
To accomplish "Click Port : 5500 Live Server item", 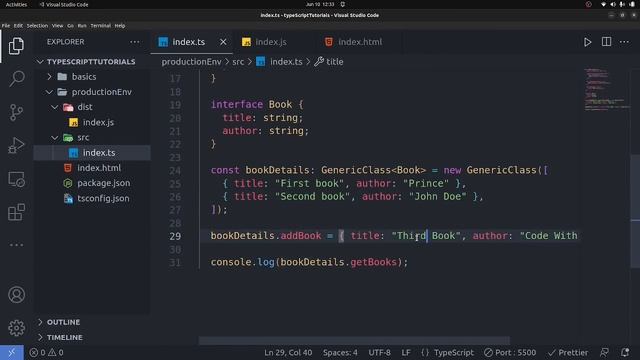I will (x=510, y=352).
